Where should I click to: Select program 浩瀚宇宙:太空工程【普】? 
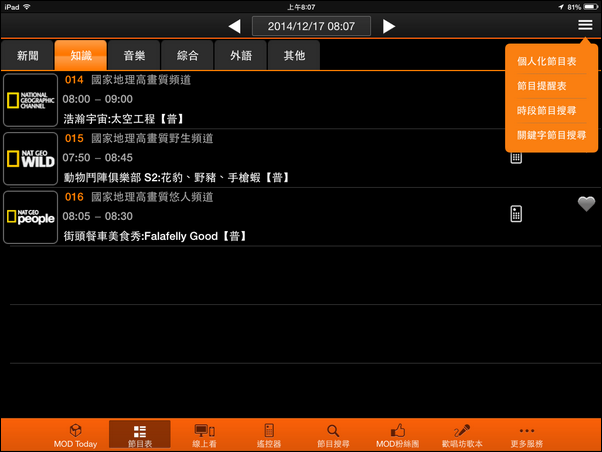pos(124,119)
